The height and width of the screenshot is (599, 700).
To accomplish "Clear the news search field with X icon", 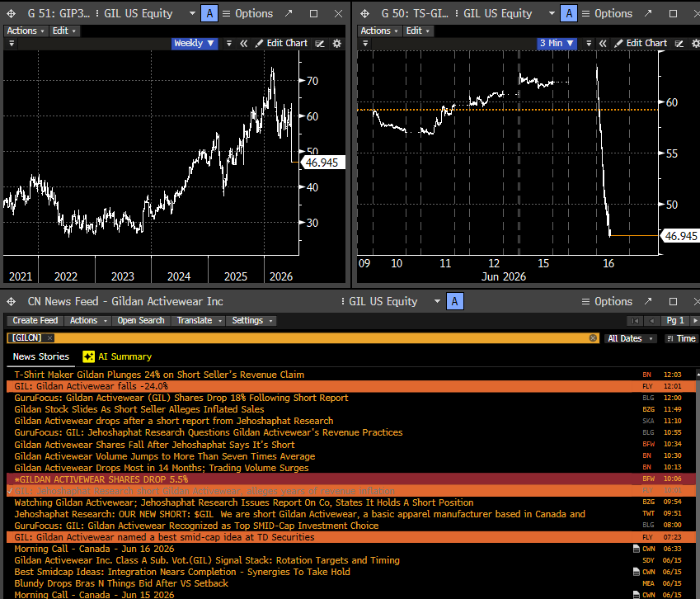I will click(x=593, y=338).
